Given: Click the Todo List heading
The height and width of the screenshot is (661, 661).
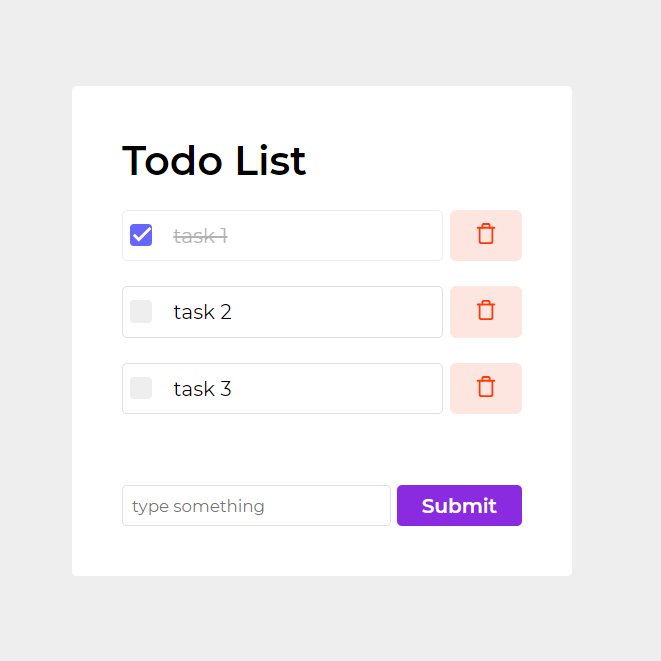Looking at the screenshot, I should click(214, 161).
